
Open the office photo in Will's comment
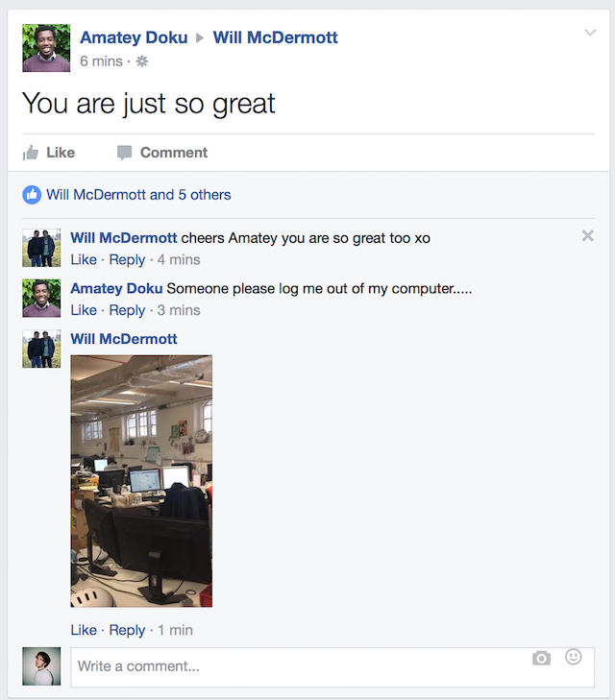[x=141, y=481]
